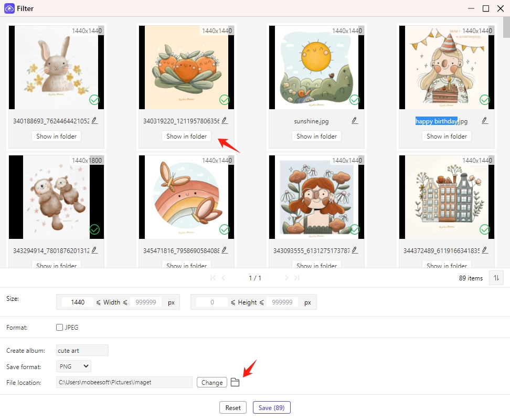Click the rename pencil for happy birthday.jpg
Screen dimensions: 510x420
click(485, 121)
